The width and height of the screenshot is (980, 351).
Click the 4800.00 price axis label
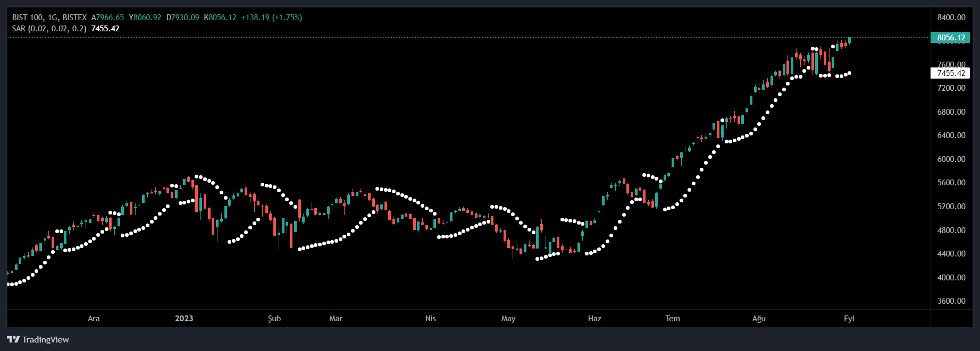(x=951, y=230)
